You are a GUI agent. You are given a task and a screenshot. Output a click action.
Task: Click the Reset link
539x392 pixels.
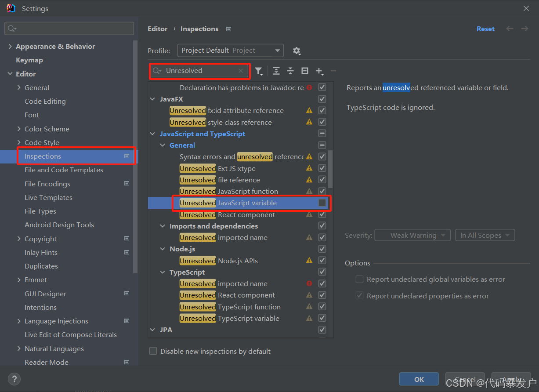(485, 29)
